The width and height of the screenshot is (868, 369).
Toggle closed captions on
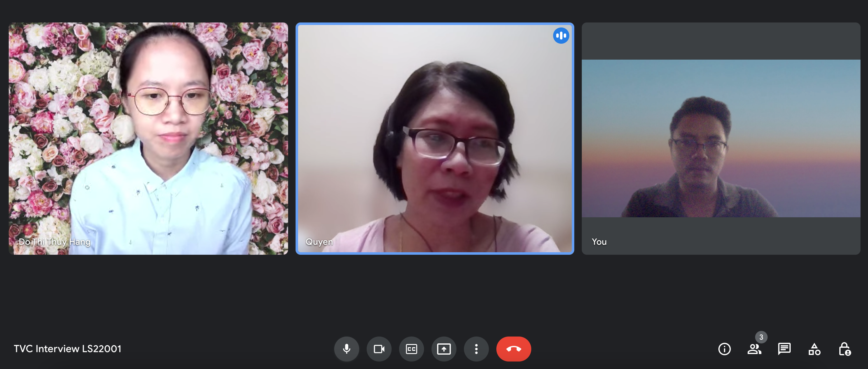[412, 349]
